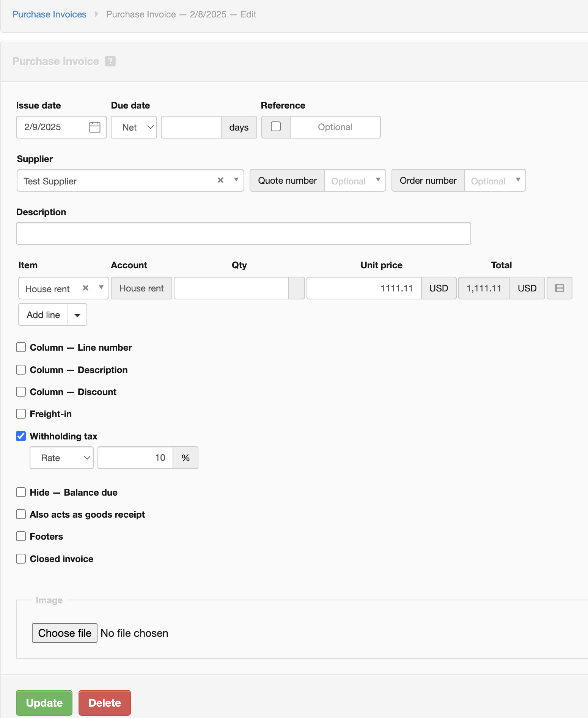Screen dimensions: 588x718
Task: Click the Purchase Invoice help question mark
Action: click(110, 61)
